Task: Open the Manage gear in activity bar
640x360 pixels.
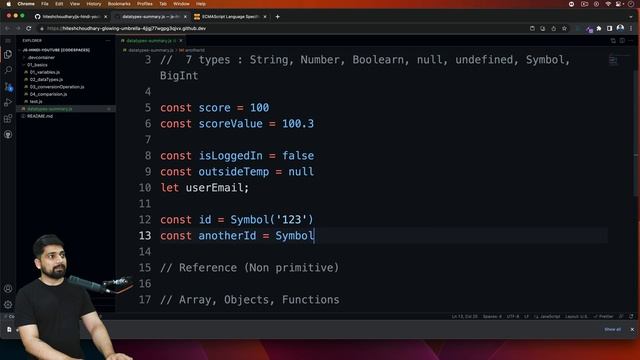Action: pos(8,304)
